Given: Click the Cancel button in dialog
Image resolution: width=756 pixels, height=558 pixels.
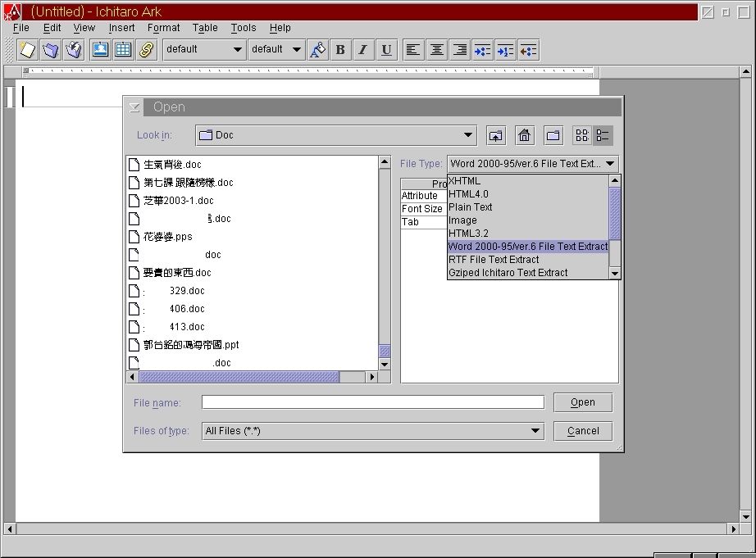Looking at the screenshot, I should (x=583, y=431).
